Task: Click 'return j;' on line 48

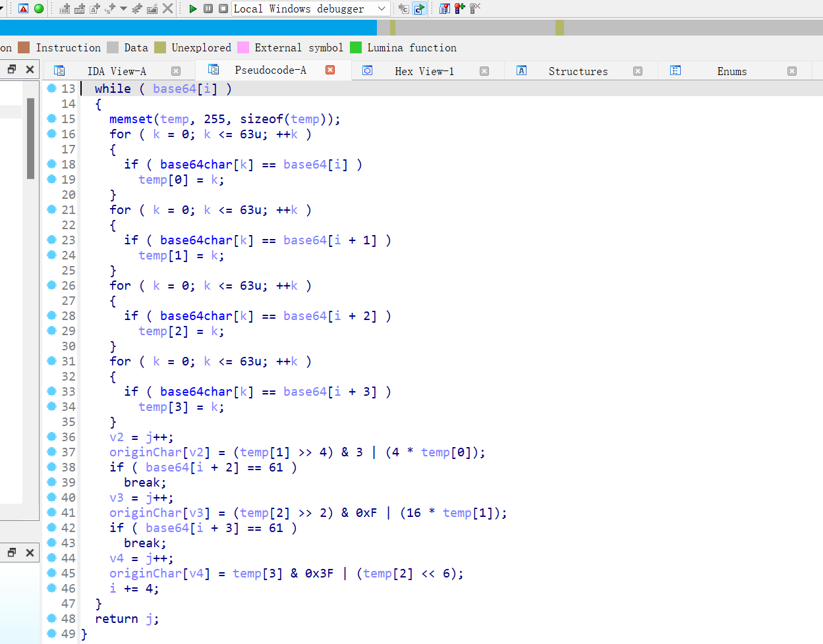Action: click(x=127, y=619)
